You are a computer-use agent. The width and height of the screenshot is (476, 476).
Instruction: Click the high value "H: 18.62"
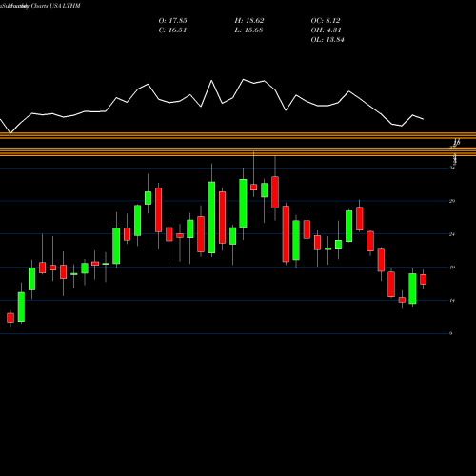coord(249,21)
